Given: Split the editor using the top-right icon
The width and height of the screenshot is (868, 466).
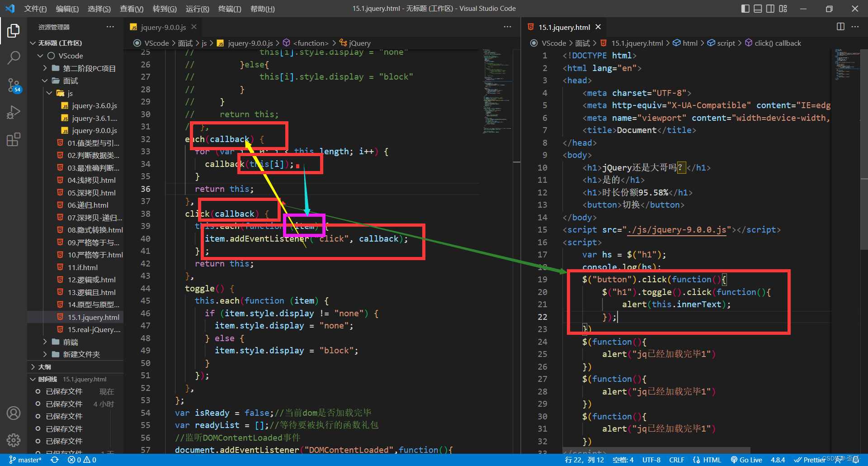Looking at the screenshot, I should pos(840,27).
